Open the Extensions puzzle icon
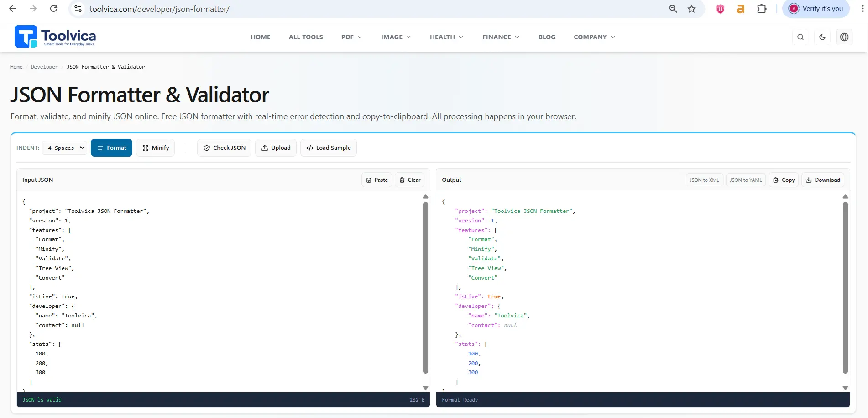Screen dimensions: 868x418 [762, 9]
